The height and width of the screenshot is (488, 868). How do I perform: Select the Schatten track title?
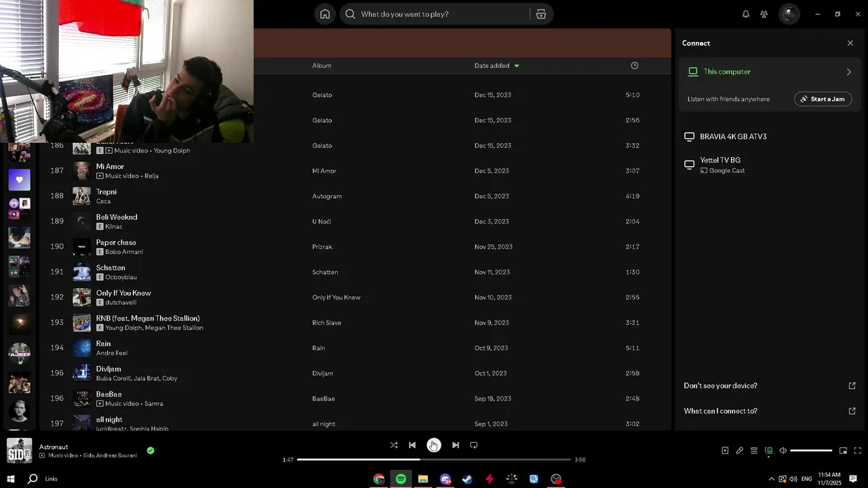[111, 268]
